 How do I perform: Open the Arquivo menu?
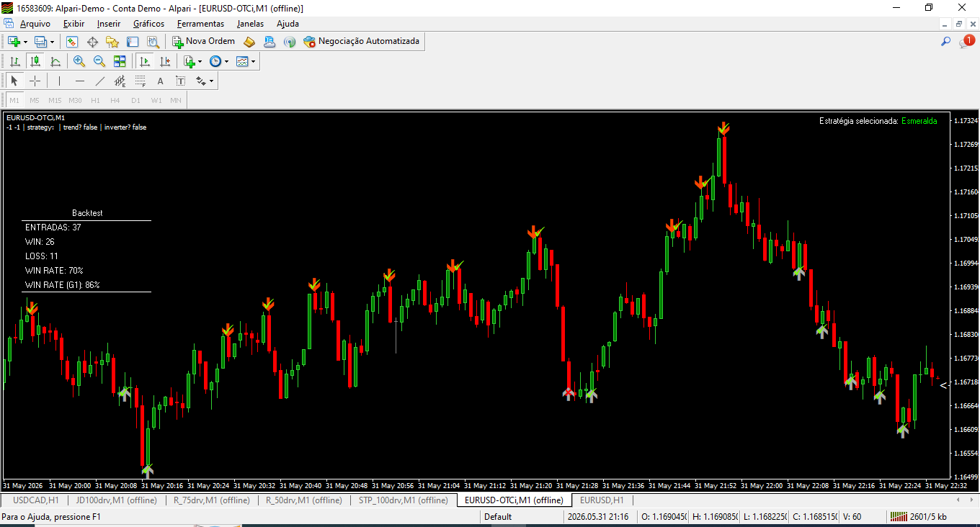[35, 24]
